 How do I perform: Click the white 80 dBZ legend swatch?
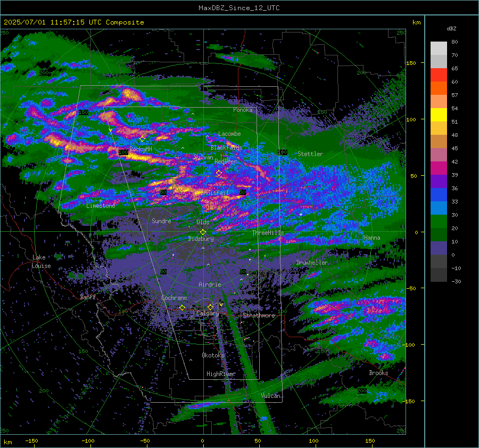tap(439, 48)
